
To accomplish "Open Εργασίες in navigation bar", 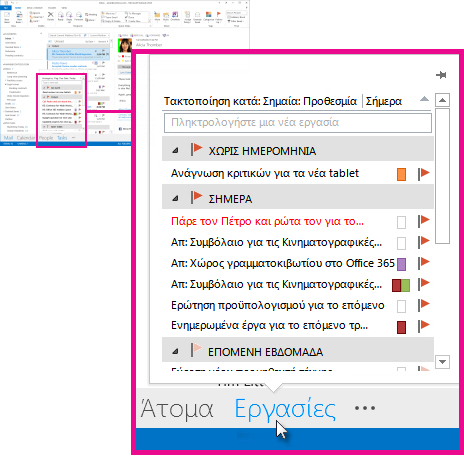I will (285, 409).
